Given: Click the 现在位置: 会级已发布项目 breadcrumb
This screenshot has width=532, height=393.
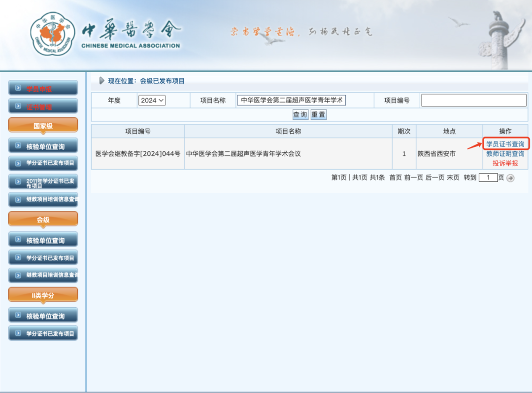Looking at the screenshot, I should (146, 81).
